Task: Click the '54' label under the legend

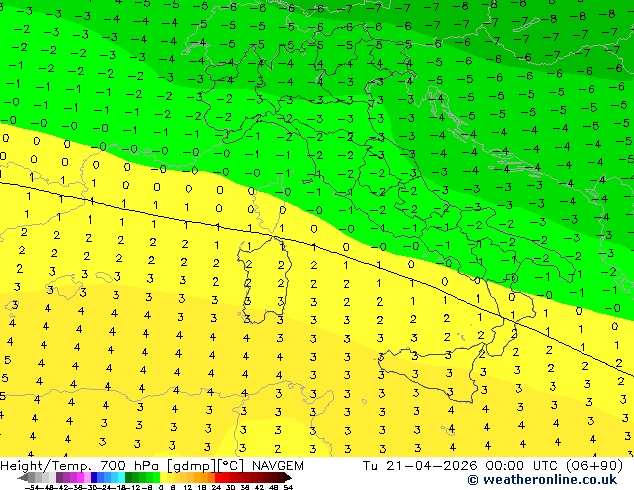Action: [x=288, y=488]
